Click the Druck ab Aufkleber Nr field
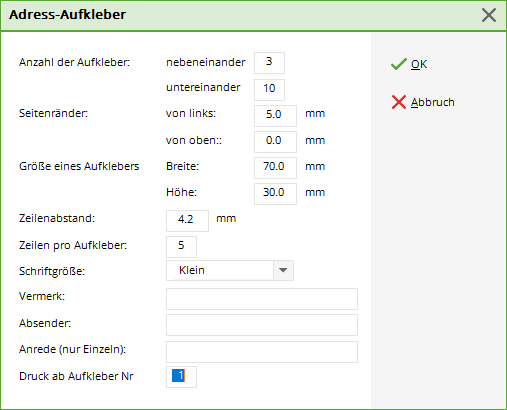Image resolution: width=507 pixels, height=410 pixels. pyautogui.click(x=181, y=377)
